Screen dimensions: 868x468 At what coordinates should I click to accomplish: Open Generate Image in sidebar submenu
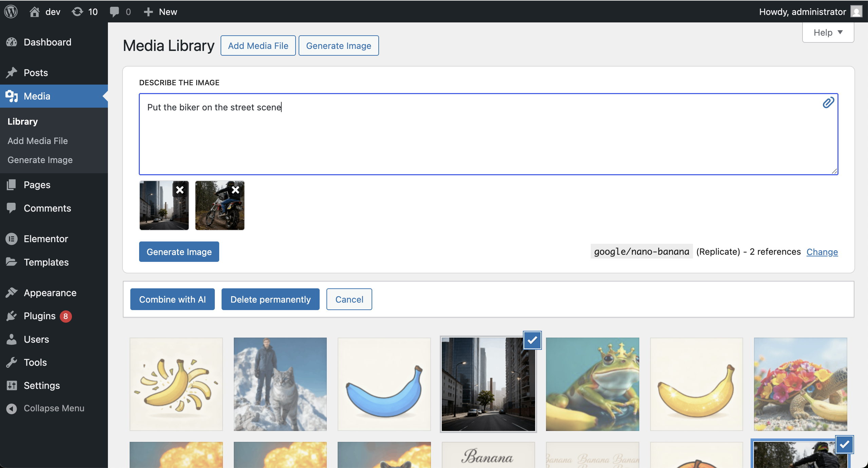(x=40, y=160)
